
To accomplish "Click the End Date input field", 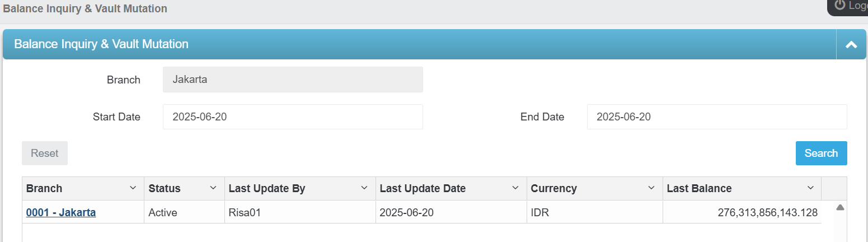I will coord(716,117).
